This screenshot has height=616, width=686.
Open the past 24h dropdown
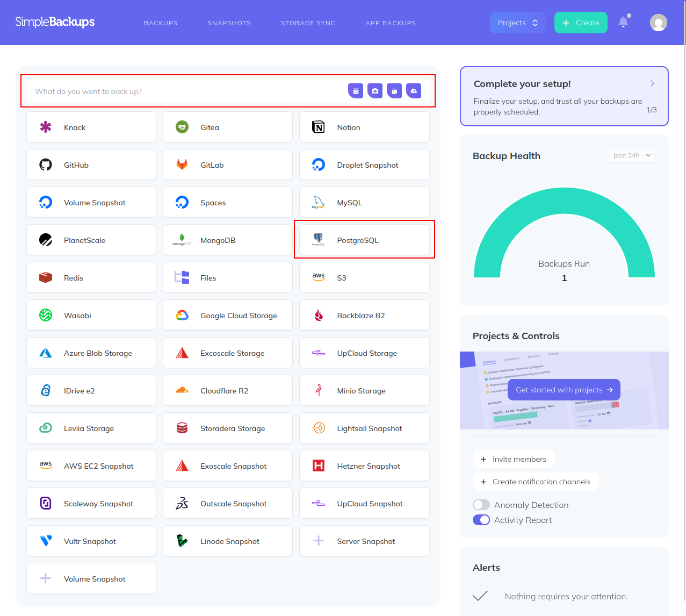[x=632, y=155]
